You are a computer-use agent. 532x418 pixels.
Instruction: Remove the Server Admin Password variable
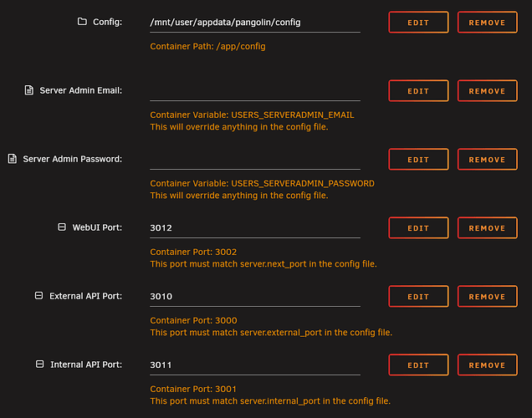coord(488,160)
